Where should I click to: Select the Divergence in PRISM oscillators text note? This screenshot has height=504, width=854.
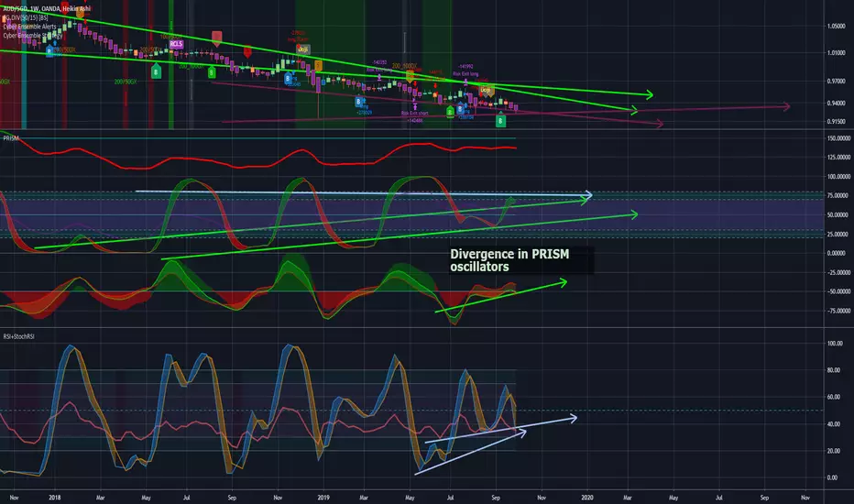(509, 260)
